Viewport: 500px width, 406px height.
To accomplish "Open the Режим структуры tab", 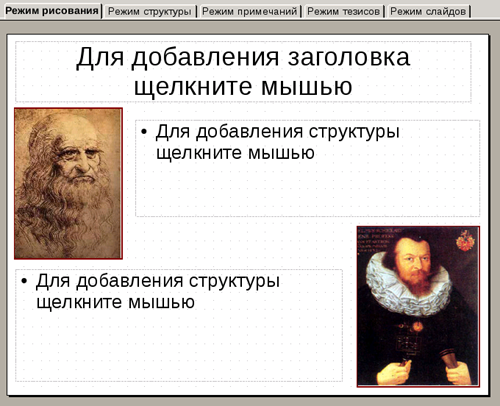I will click(150, 12).
